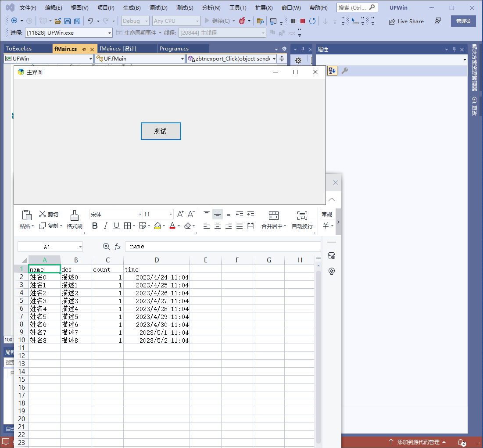Viewport: 483px width, 448px height.
Task: Click the cell borders icon
Action: (x=127, y=226)
